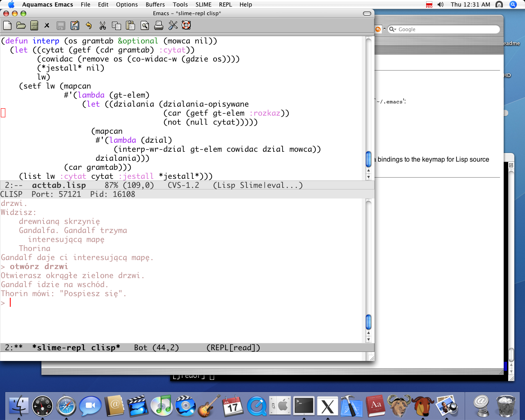Click the Help lifebuoy toolbar icon

[186, 25]
